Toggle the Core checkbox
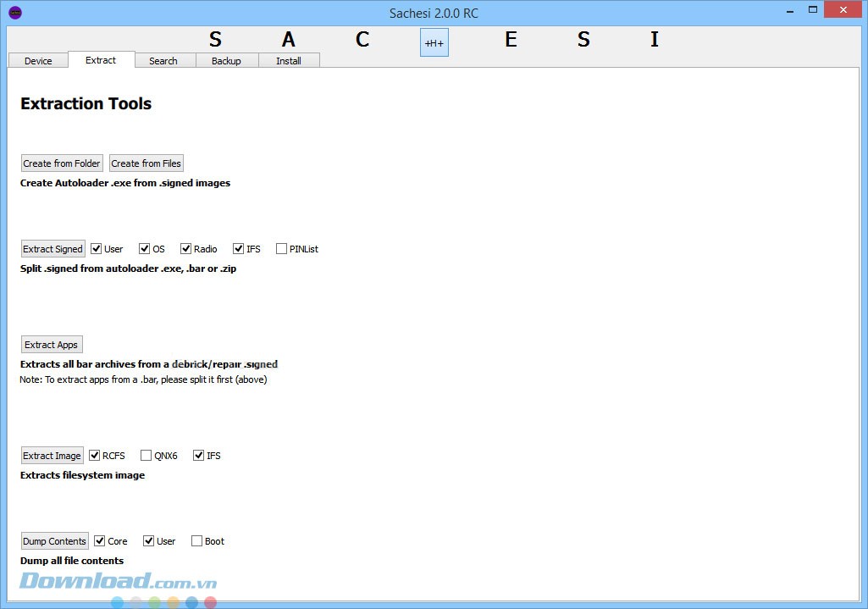Viewport: 868px width, 609px height. pos(100,541)
